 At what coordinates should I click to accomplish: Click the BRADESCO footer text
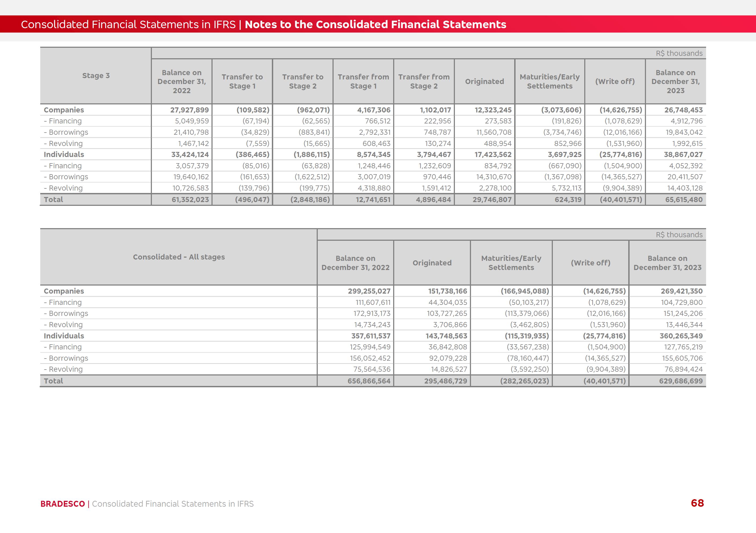pyautogui.click(x=63, y=504)
